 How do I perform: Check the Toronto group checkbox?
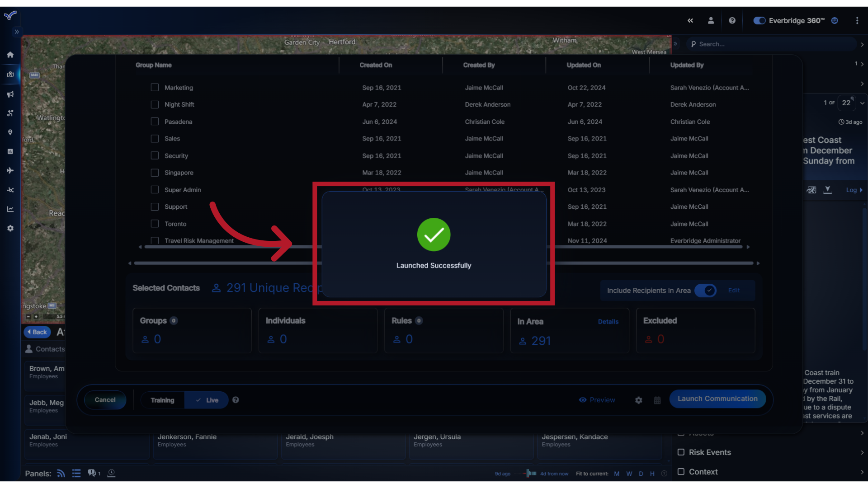tap(155, 224)
